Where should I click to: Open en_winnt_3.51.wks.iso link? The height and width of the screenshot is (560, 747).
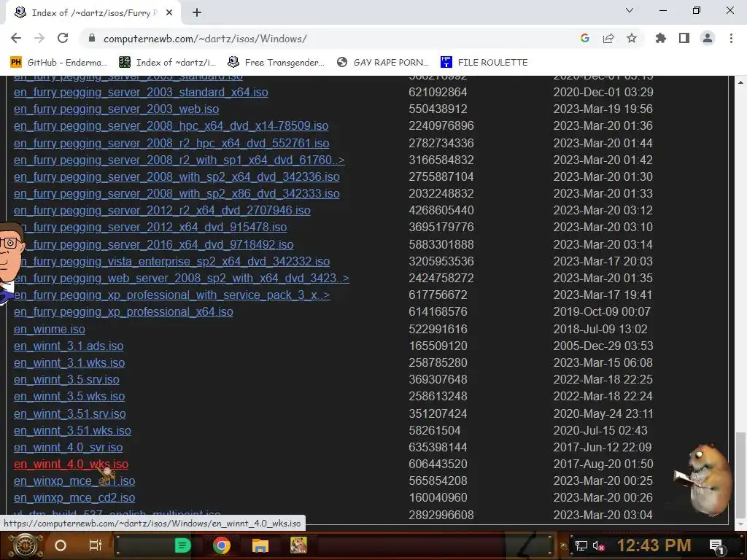tap(72, 430)
